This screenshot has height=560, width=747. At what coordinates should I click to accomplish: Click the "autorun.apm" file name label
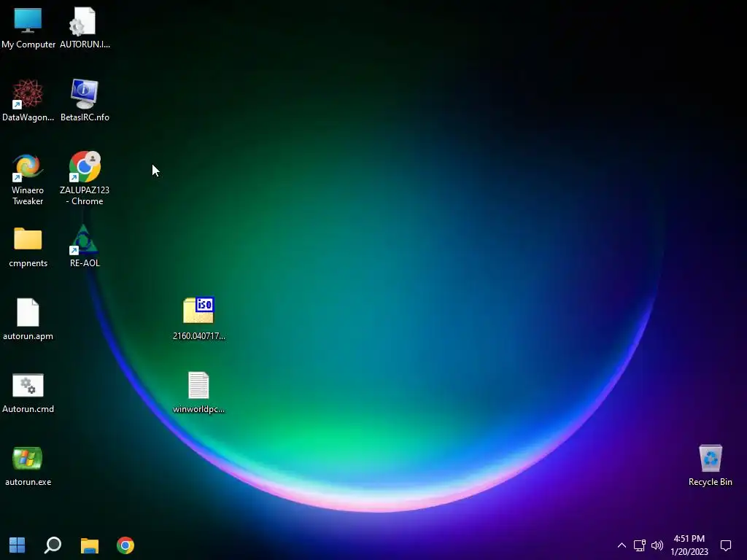pos(28,336)
